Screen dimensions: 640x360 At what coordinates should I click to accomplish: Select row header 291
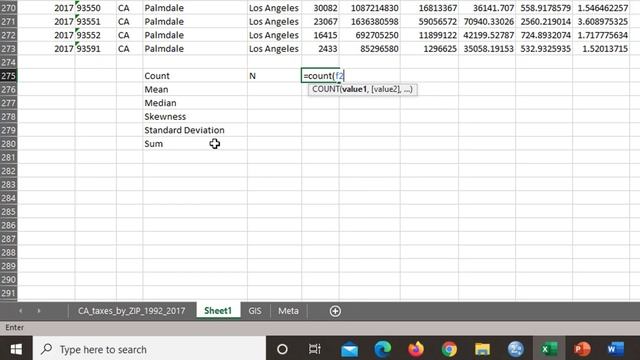[9, 293]
